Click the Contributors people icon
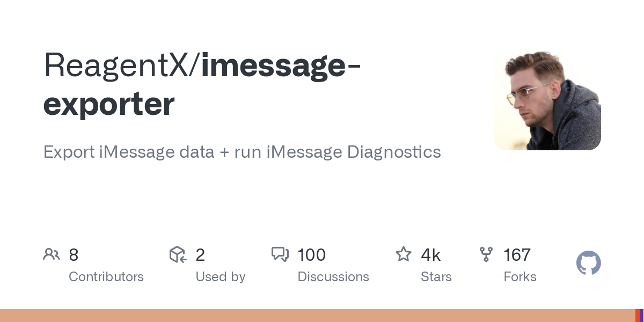 click(x=52, y=254)
